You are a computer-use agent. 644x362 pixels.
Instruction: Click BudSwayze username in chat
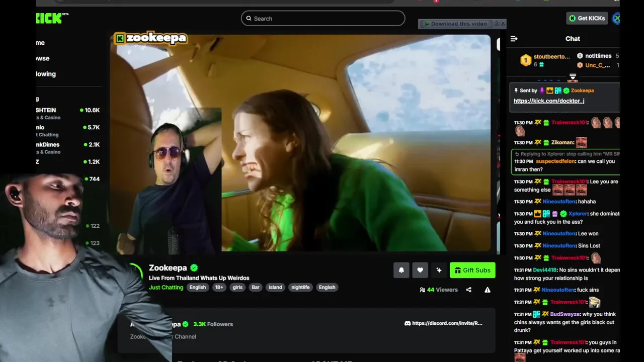(565, 314)
